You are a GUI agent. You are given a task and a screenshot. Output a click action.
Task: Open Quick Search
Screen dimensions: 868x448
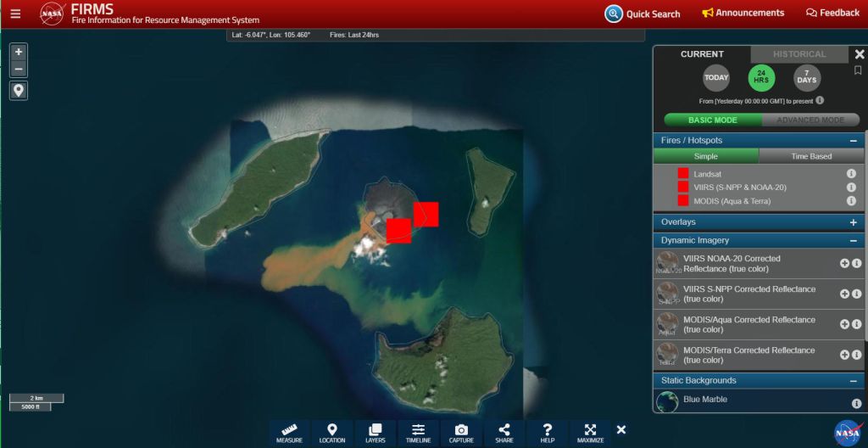643,14
